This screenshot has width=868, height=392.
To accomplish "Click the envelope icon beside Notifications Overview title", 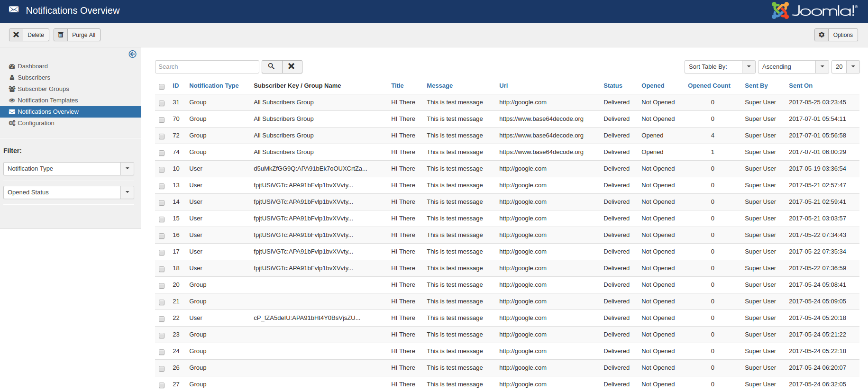I will (x=14, y=10).
